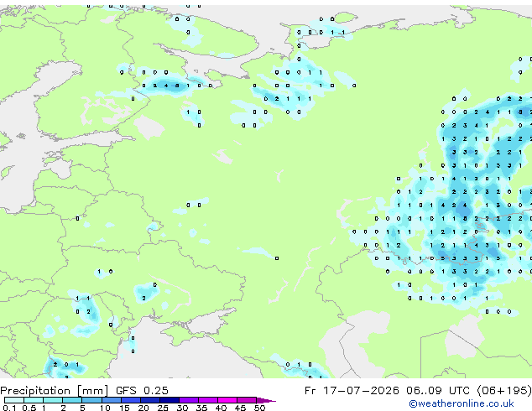The width and height of the screenshot is (532, 411).
Task: Click the '45' legend scale label
Action: tap(240, 408)
